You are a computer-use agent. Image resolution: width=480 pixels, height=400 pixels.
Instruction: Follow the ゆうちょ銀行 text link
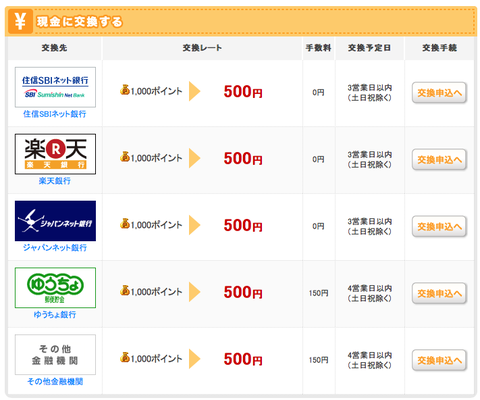tap(55, 315)
